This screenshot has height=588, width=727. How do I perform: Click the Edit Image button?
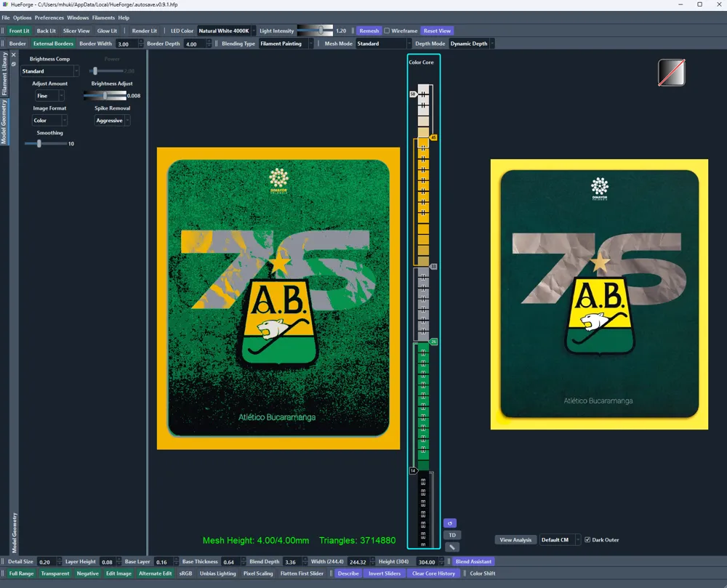(x=119, y=573)
